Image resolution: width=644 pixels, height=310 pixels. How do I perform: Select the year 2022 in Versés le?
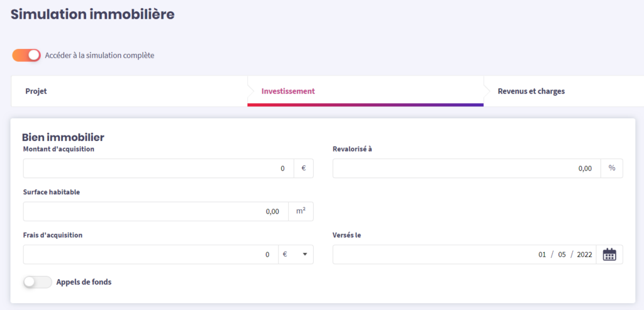pyautogui.click(x=585, y=255)
